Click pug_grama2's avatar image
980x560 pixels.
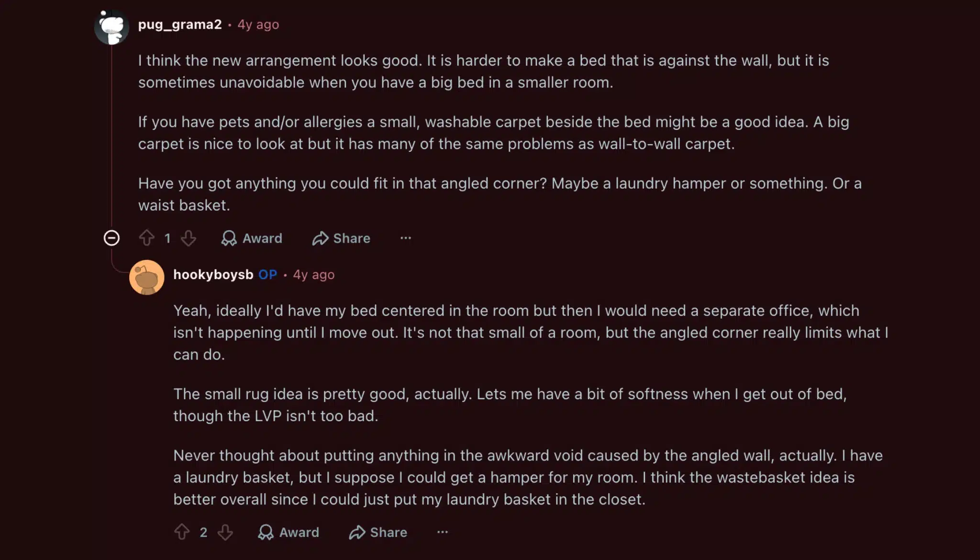pyautogui.click(x=111, y=27)
